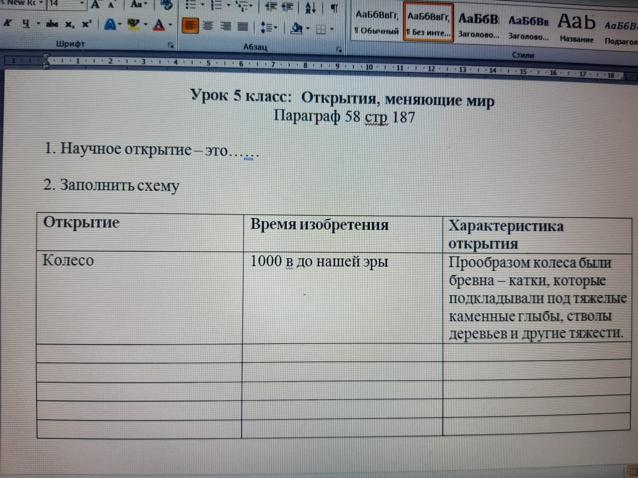Screen dimensions: 638x478
Task: Open the font size dropdown
Action: [x=82, y=4]
